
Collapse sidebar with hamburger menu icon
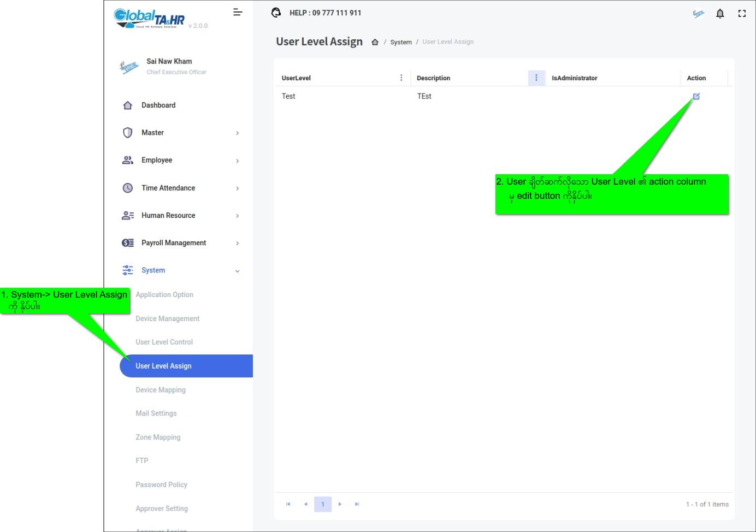coord(238,12)
